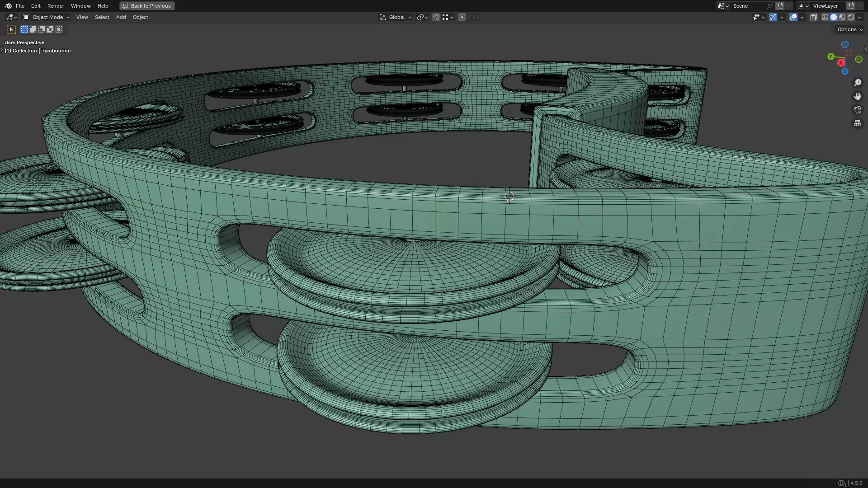Click the select box tool icon
The image size is (868, 488).
(x=11, y=29)
